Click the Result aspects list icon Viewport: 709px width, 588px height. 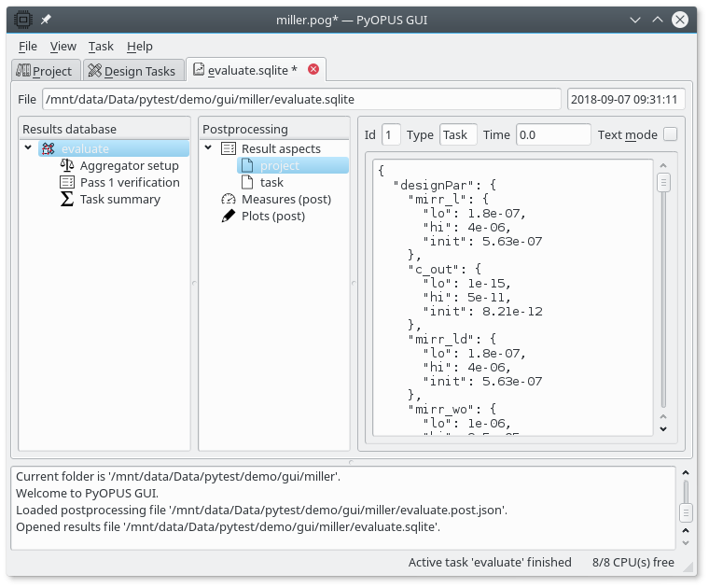229,148
